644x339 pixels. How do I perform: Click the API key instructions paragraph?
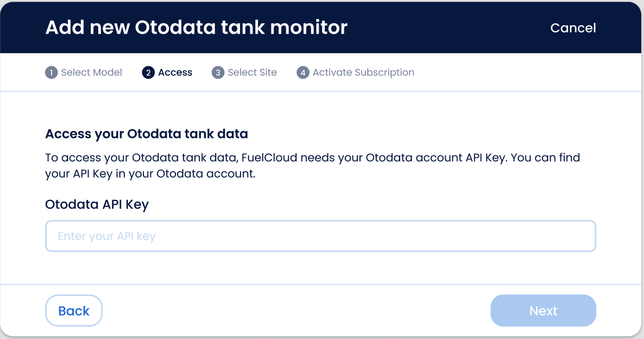pyautogui.click(x=313, y=166)
